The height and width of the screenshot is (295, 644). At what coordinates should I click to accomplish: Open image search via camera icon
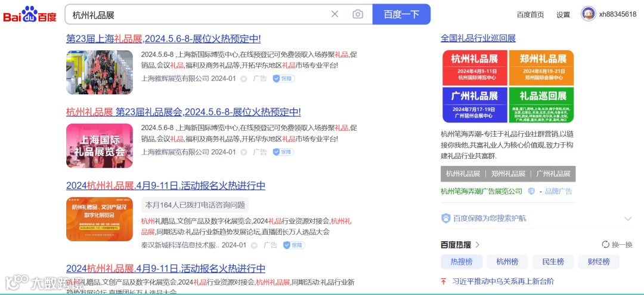pos(358,14)
